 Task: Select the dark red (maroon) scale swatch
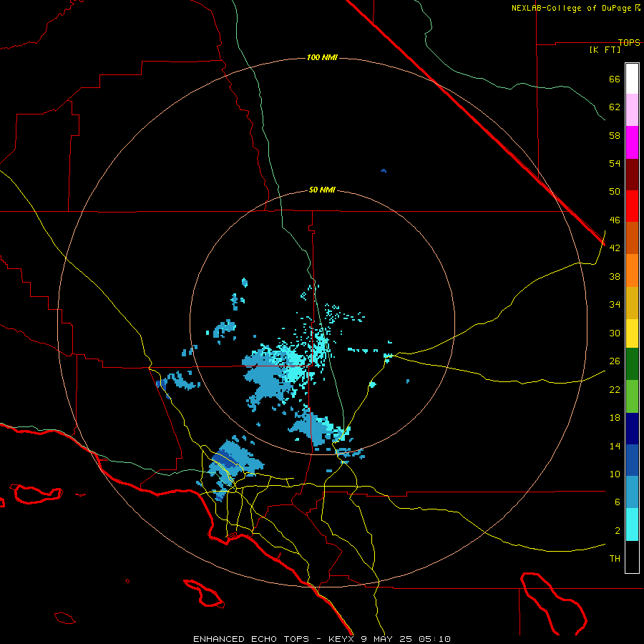coord(632,174)
